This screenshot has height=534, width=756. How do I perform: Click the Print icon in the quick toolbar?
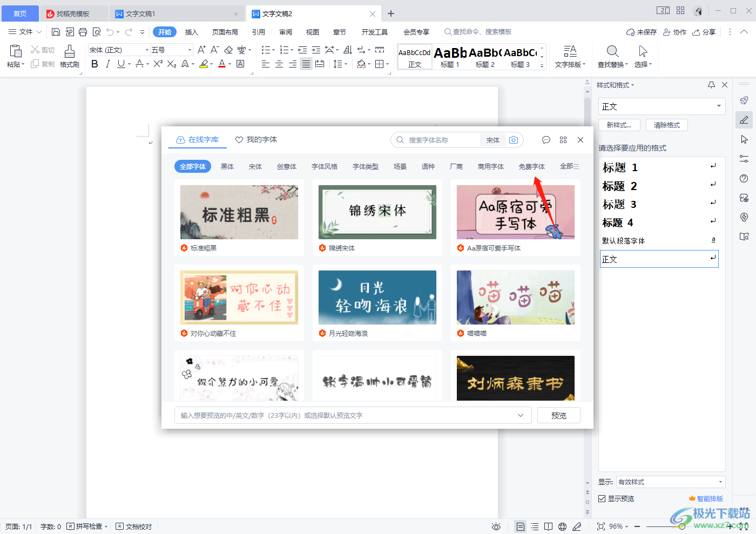click(83, 32)
